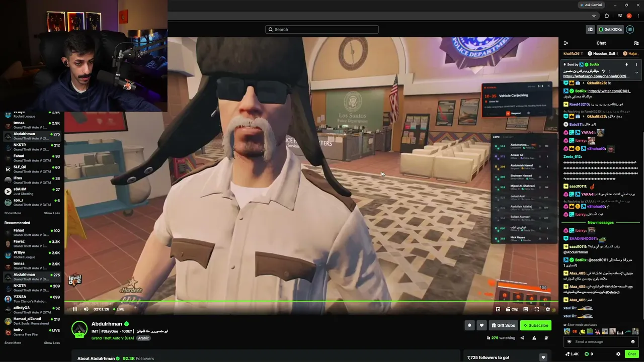Open iFros channel in sidebar
The height and width of the screenshot is (362, 644).
[x=32, y=180]
